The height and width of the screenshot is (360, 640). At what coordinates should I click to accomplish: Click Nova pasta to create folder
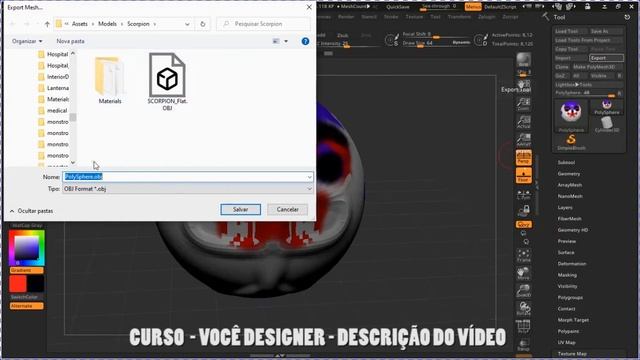pyautogui.click(x=70, y=41)
